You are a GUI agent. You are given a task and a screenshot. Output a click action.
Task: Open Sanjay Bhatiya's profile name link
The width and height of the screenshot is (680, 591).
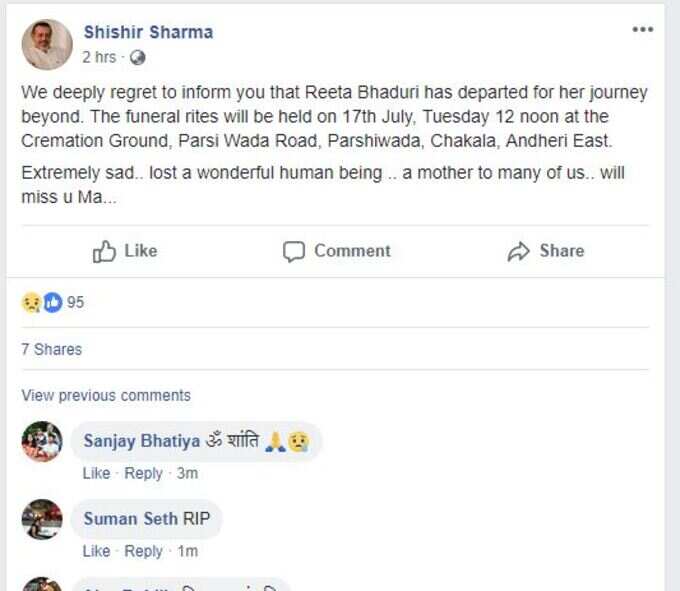point(142,441)
